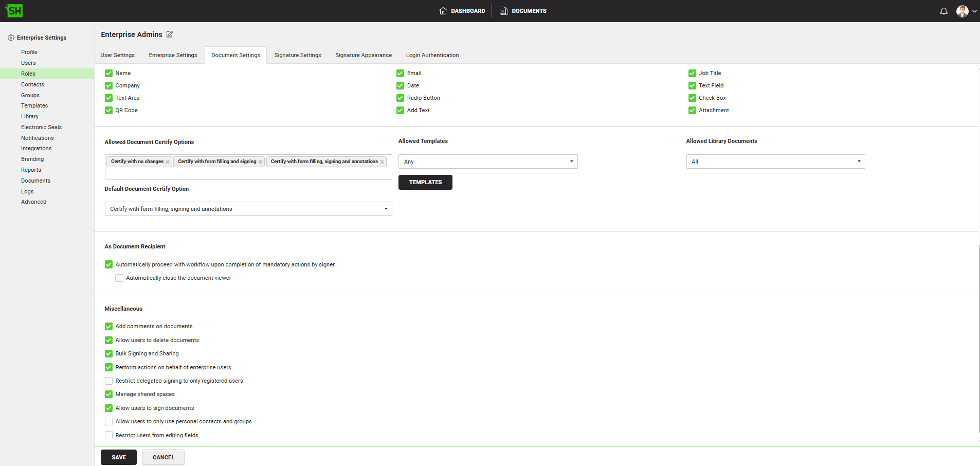The image size is (980, 466).
Task: Click the TEMPLATES button
Action: point(425,182)
